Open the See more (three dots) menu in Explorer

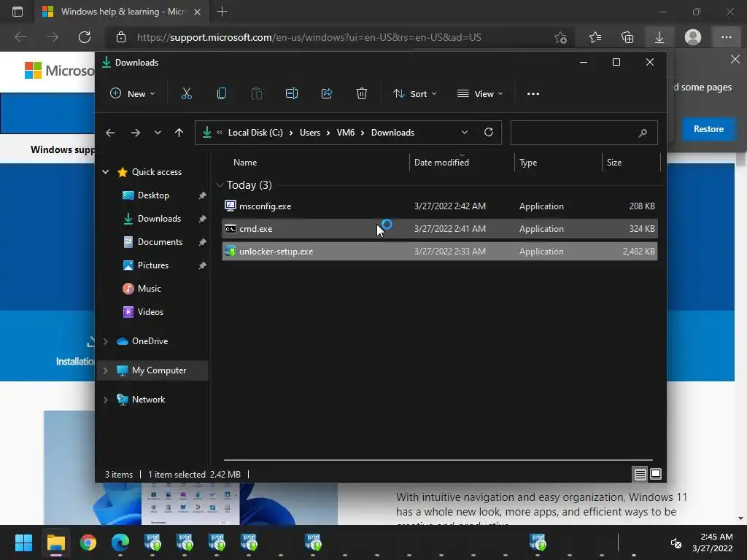[x=533, y=94]
